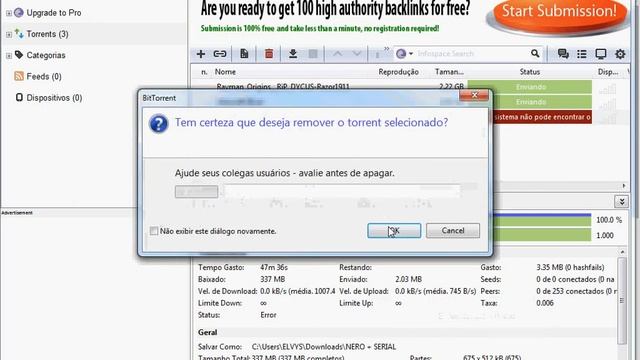The image size is (640, 360).
Task: Move torrent up the queue arrow
Action: coord(337,54)
